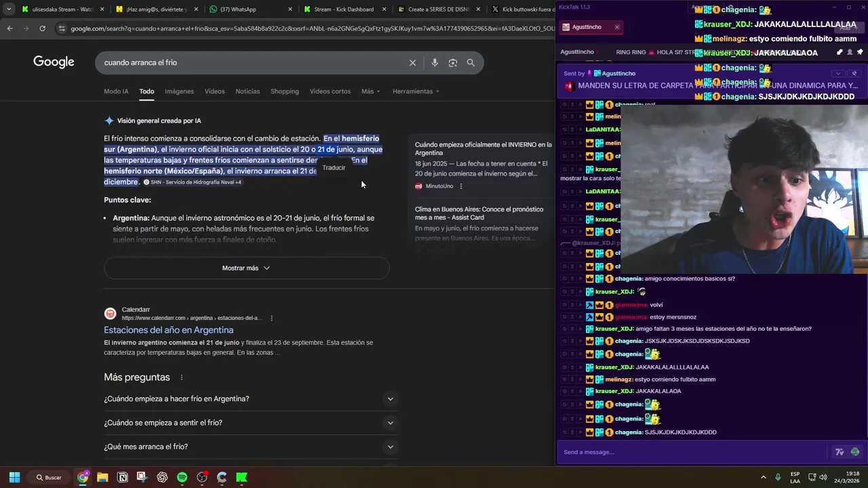Select the Imágenes results tab
Viewport: 868px width, 488px height.
(x=179, y=91)
